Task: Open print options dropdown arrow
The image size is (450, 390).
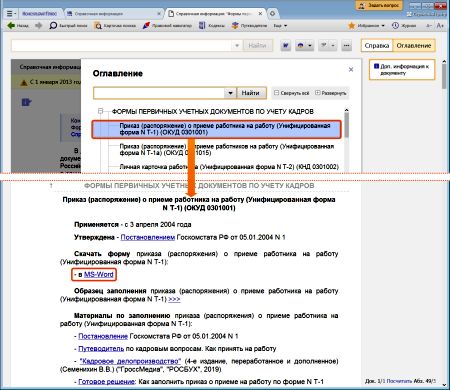Action: coord(310,45)
